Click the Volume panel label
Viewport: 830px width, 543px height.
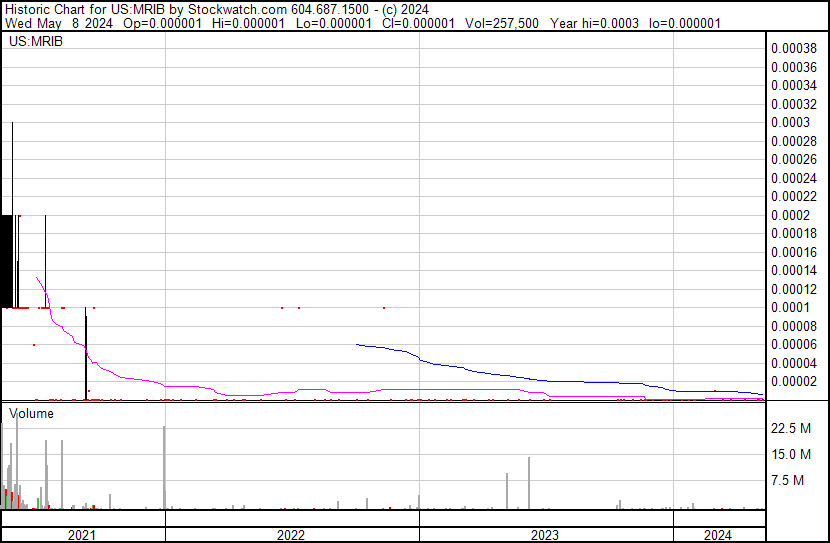[x=31, y=413]
